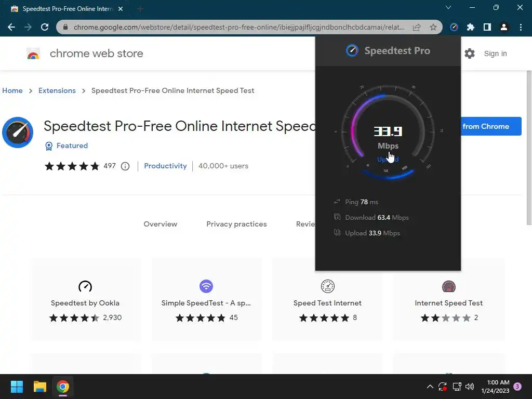Image resolution: width=532 pixels, height=399 pixels.
Task: Go to Extensions breadcrumb
Action: [x=57, y=90]
